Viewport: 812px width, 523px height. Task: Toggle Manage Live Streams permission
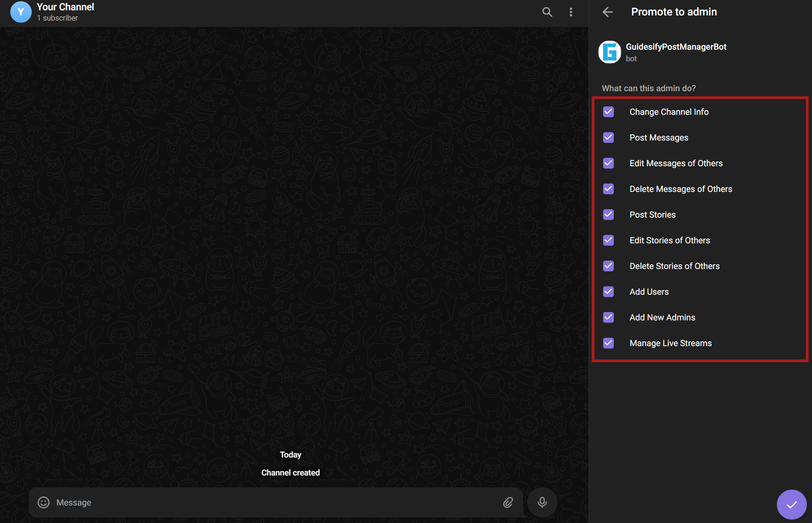tap(608, 343)
